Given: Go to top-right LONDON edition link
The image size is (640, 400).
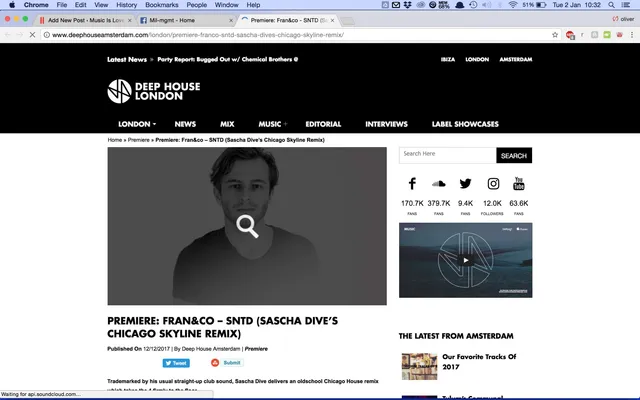Looking at the screenshot, I should pyautogui.click(x=477, y=59).
